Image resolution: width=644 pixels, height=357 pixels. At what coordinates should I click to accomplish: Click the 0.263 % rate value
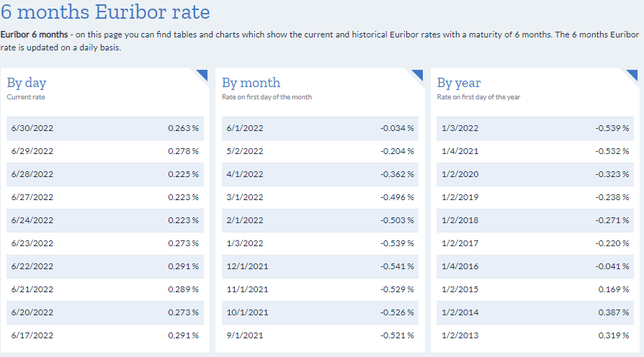click(183, 128)
